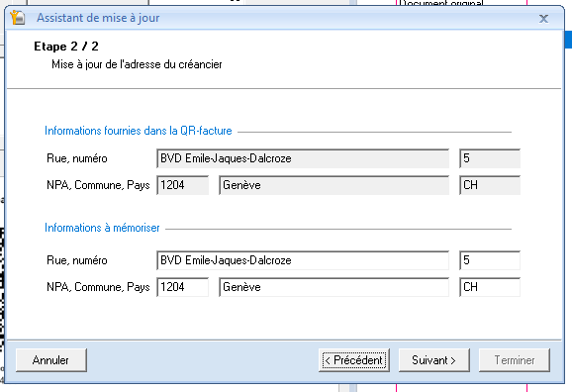Click the greyed Terminer button
The height and width of the screenshot is (392, 572).
coord(515,360)
